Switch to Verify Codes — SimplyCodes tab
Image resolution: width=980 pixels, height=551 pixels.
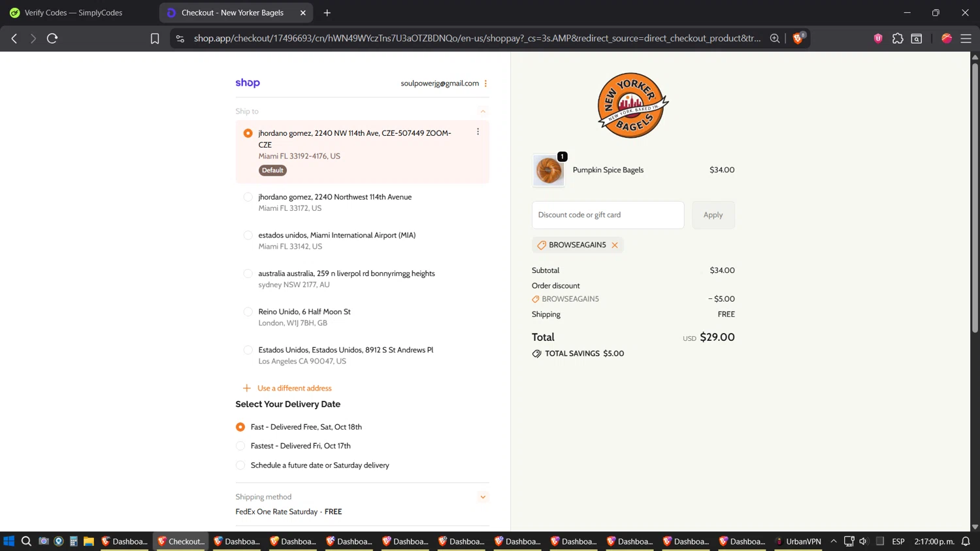point(73,12)
